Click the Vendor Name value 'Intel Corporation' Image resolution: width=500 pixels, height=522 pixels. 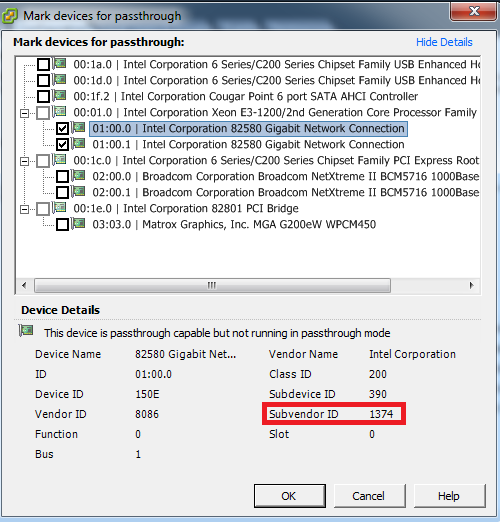pyautogui.click(x=412, y=354)
